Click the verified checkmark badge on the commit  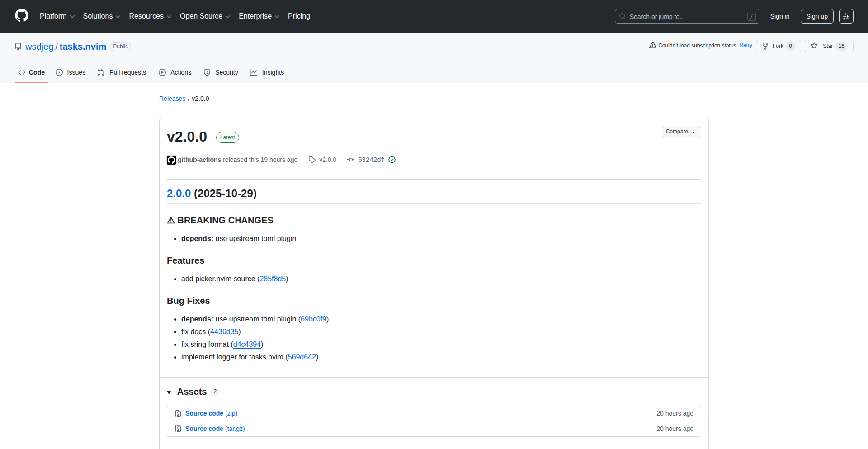[x=392, y=160]
